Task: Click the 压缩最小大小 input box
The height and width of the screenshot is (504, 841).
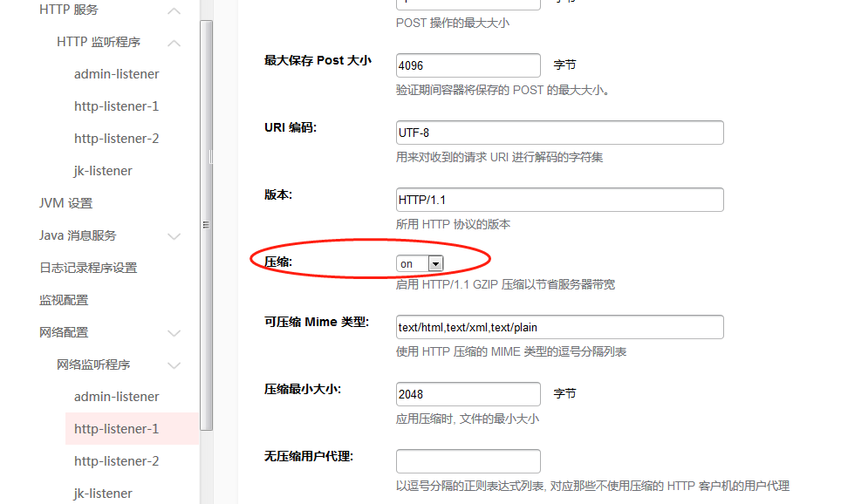Action: pos(468,394)
